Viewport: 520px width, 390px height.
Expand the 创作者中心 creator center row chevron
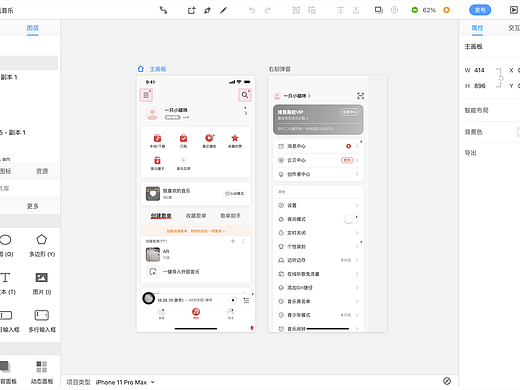point(357,174)
